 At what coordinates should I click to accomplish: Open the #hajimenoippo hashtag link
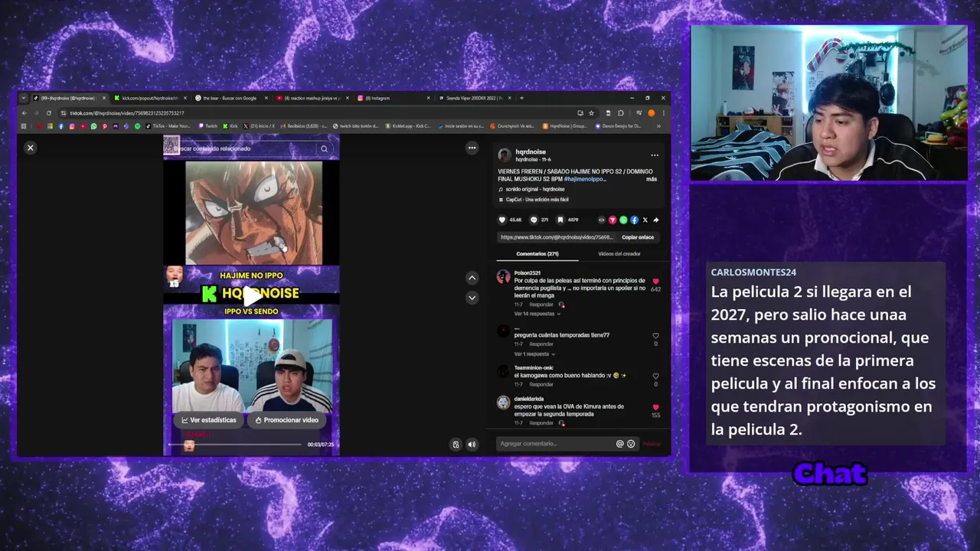coord(586,179)
